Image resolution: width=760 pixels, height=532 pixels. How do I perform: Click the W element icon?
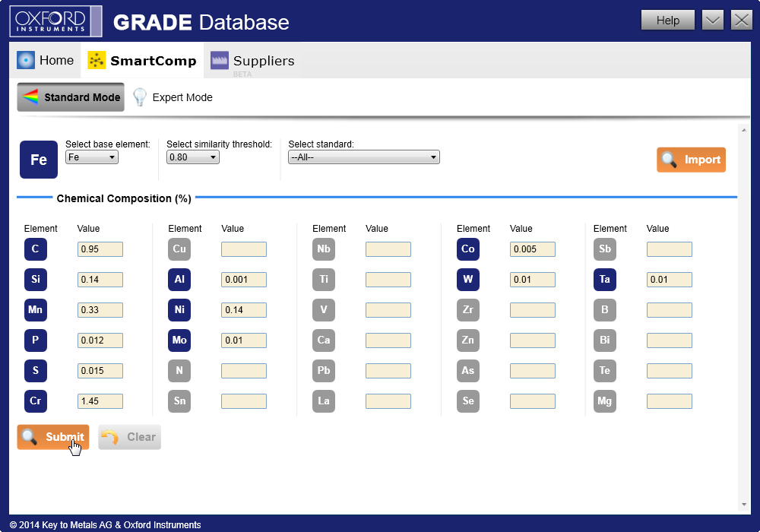pos(468,280)
